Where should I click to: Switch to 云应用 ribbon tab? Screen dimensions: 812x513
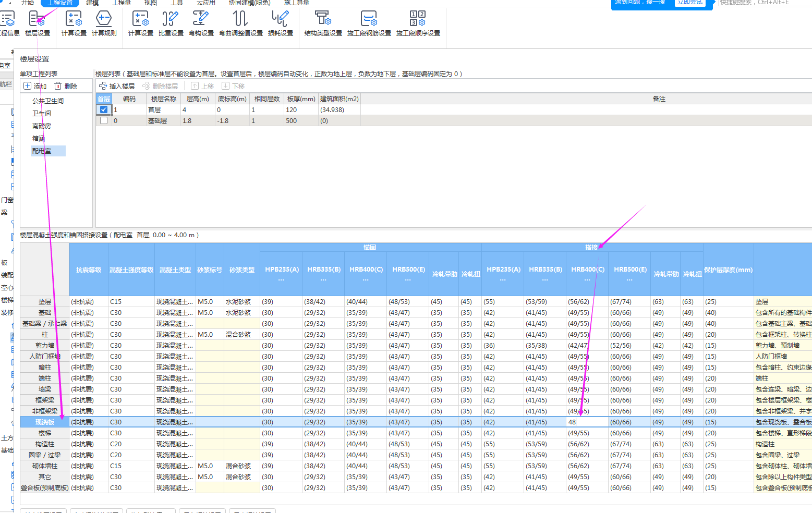click(x=206, y=3)
